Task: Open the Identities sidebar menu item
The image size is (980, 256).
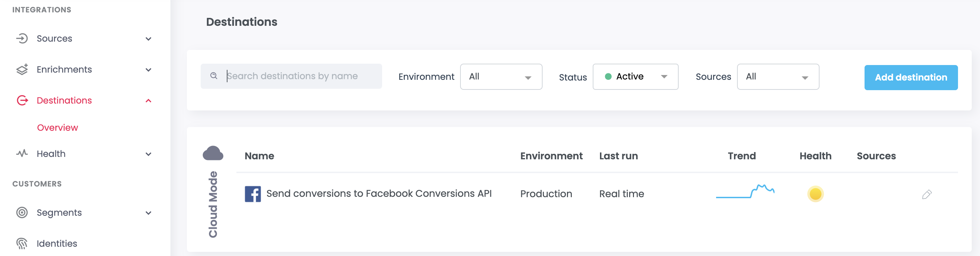Action: click(57, 243)
